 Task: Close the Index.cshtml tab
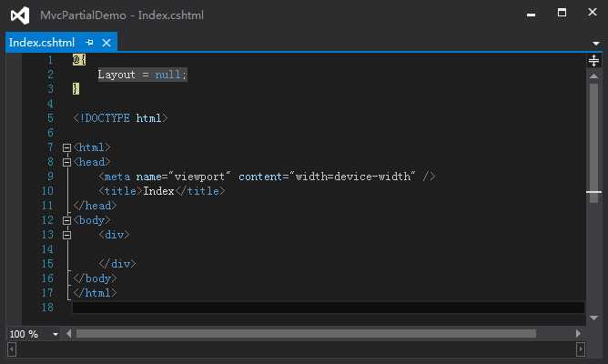coord(106,43)
